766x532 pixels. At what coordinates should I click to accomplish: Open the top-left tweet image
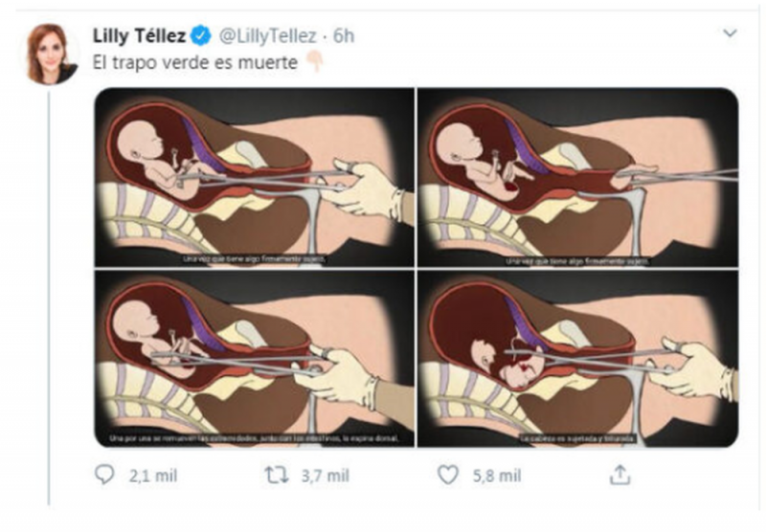point(255,177)
